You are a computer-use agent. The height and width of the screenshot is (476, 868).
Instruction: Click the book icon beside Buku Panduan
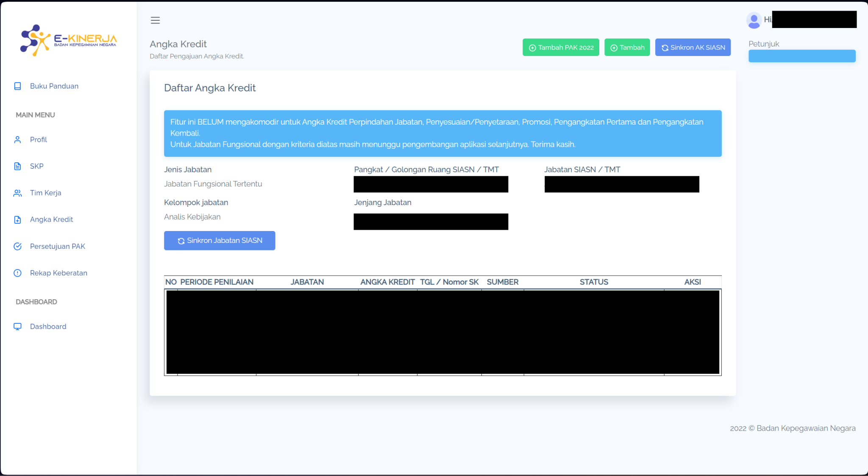point(17,86)
